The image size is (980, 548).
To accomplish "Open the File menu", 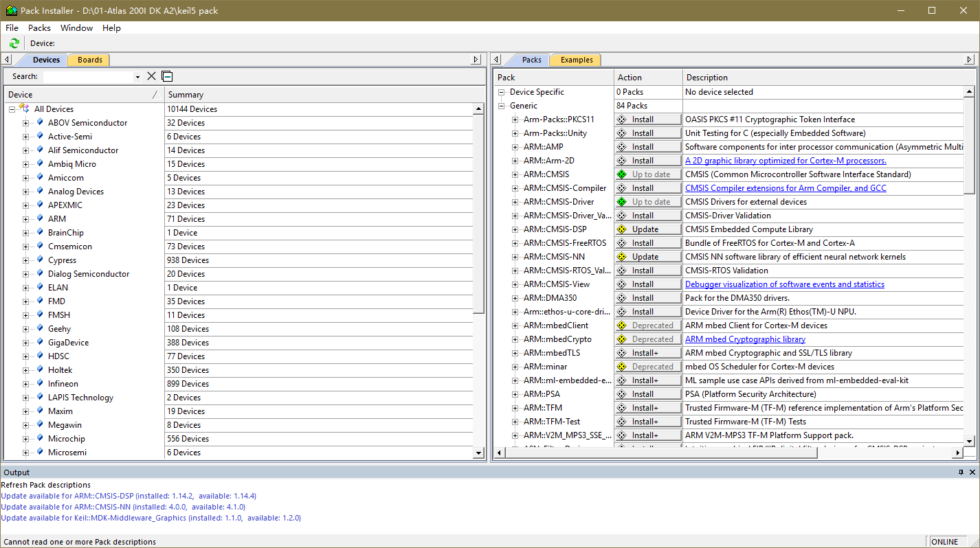I will click(x=12, y=28).
